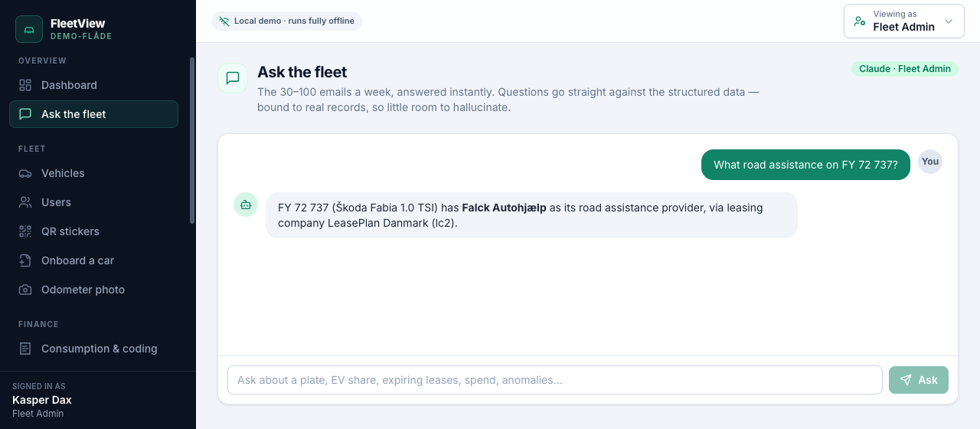Click the You avatar in the chat
980x429 pixels.
point(930,162)
